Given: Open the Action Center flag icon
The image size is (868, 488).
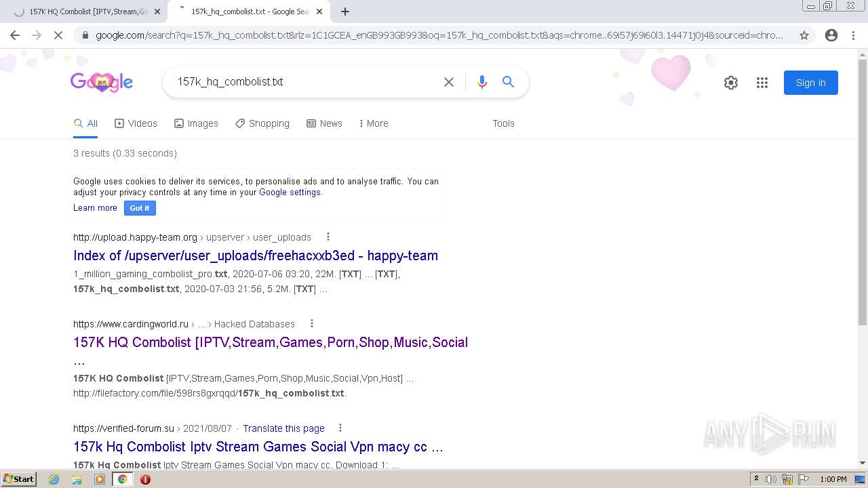Looking at the screenshot, I should point(804,479).
